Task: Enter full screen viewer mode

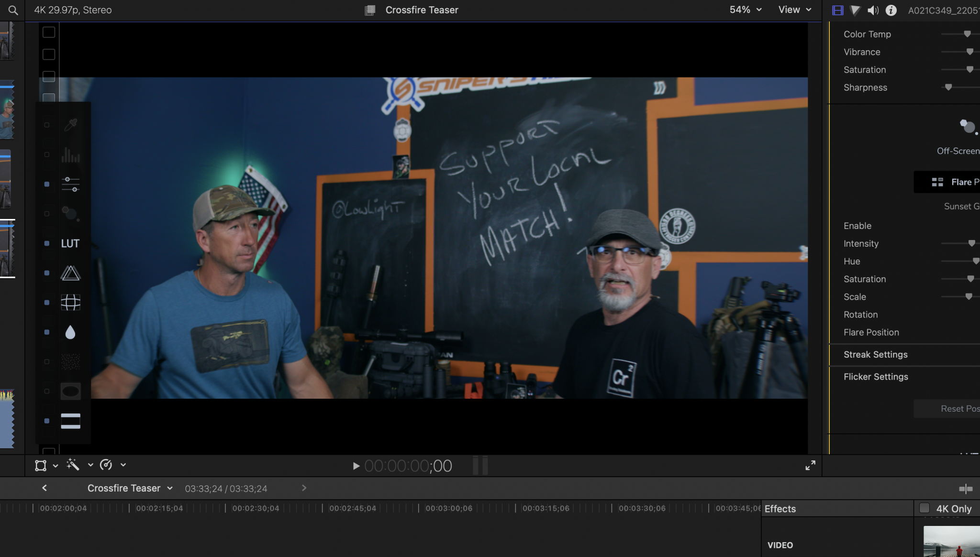Action: 810,465
